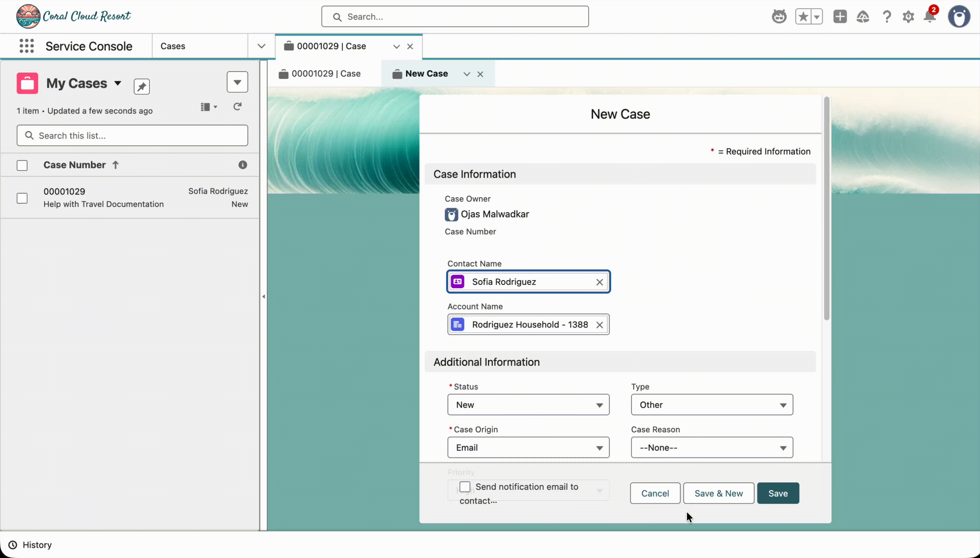Open the Type dropdown showing Other
Screen dimensions: 980x558
click(x=711, y=405)
